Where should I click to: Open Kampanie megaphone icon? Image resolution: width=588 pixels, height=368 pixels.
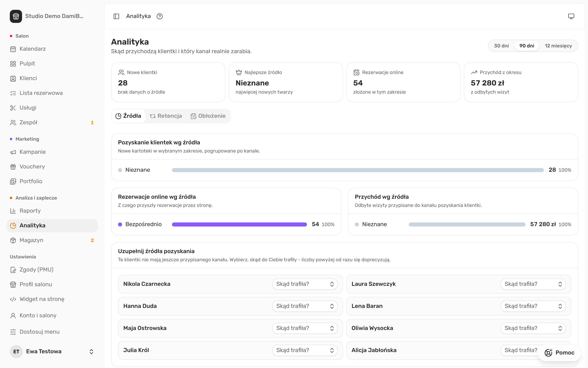pos(13,152)
